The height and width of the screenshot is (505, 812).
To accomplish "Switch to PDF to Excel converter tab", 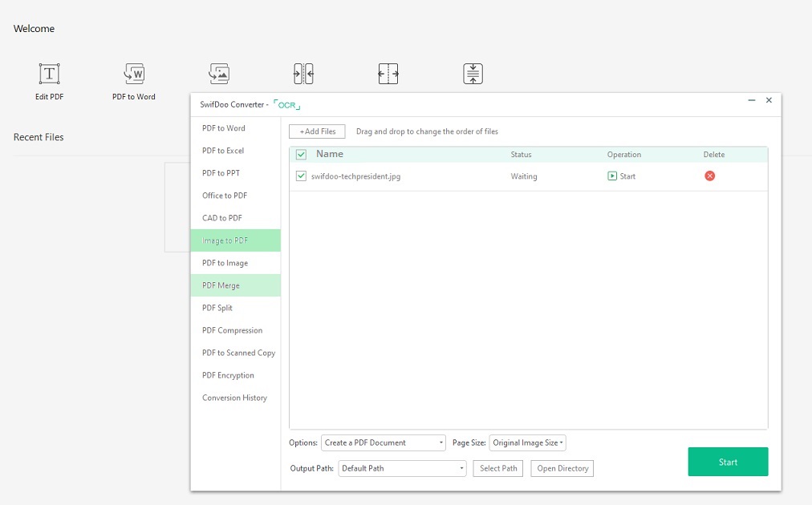I will pyautogui.click(x=236, y=151).
